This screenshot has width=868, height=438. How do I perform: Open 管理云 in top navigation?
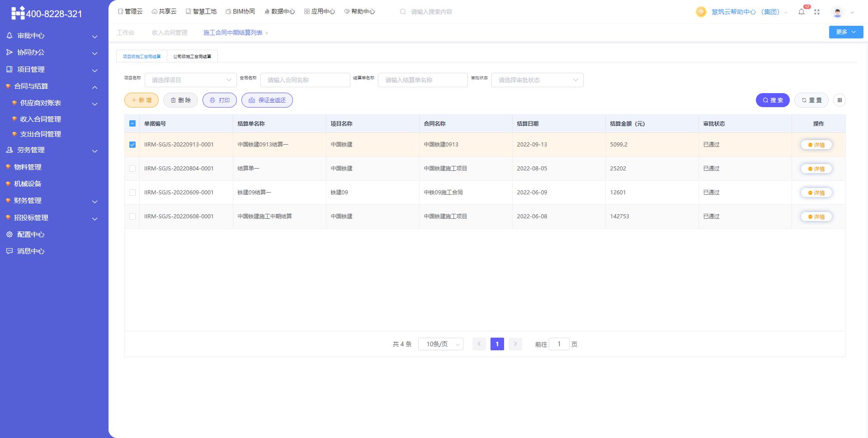pos(130,11)
